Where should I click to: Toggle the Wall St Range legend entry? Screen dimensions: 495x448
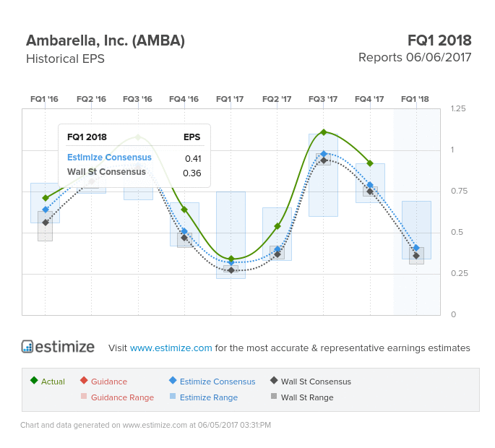point(302,397)
